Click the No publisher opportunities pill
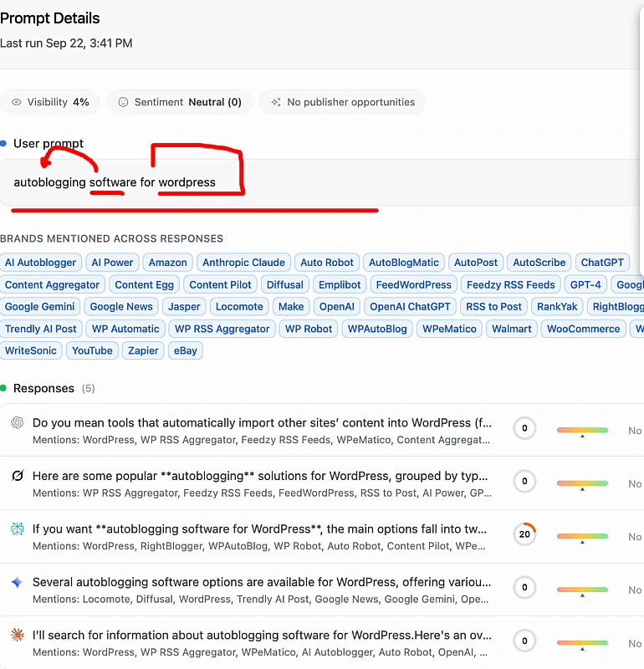Image resolution: width=644 pixels, height=669 pixels. 342,102
